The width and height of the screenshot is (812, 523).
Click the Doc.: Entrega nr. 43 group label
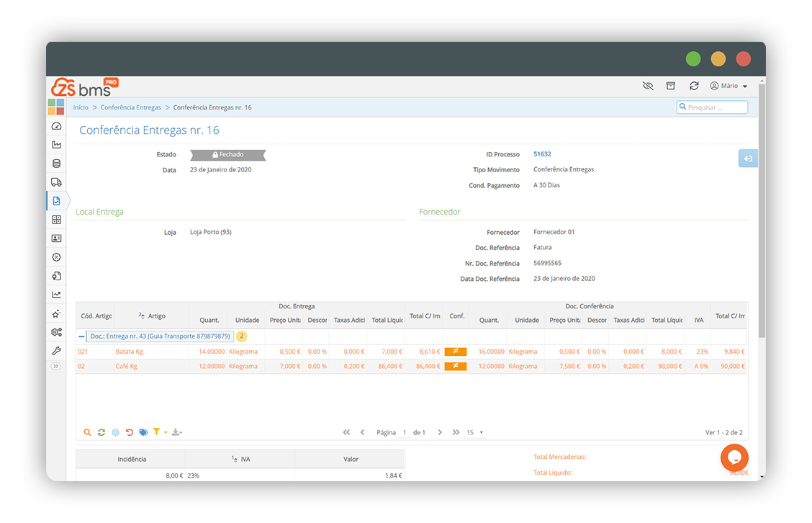(x=160, y=336)
